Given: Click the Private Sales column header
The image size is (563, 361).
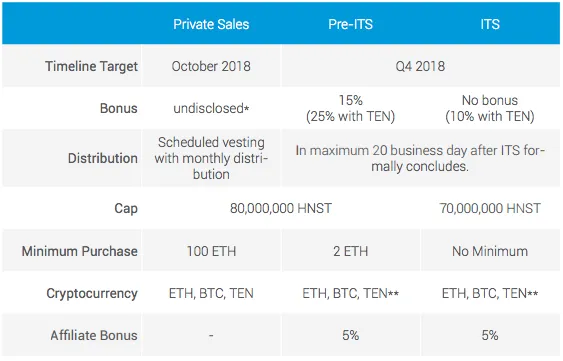Looking at the screenshot, I should click(211, 24).
